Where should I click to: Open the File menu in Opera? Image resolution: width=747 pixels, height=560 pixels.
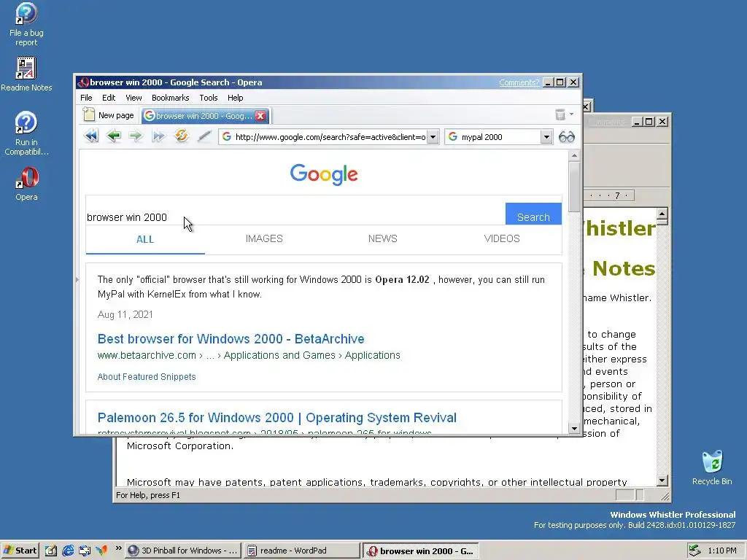[86, 98]
